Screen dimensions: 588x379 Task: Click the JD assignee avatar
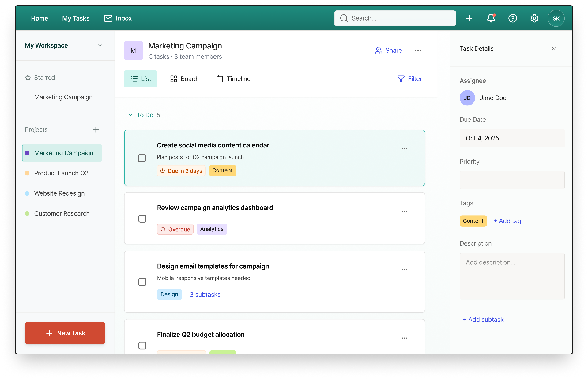click(x=467, y=98)
